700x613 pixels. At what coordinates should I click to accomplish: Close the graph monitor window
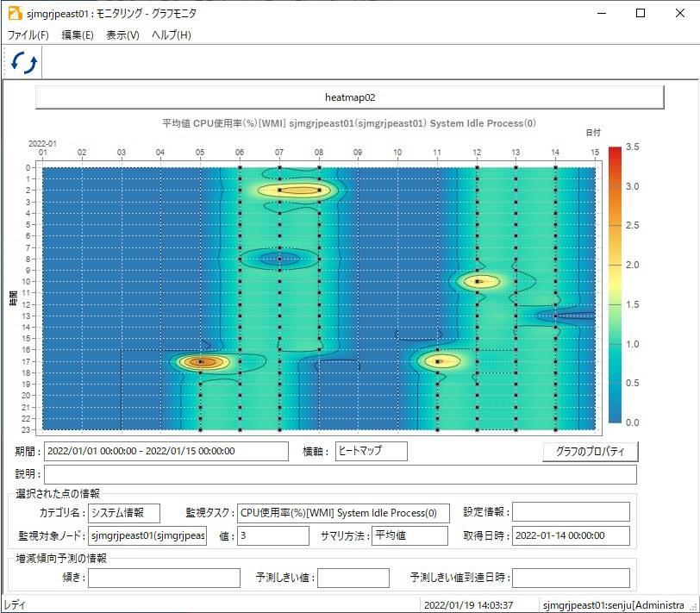[x=680, y=13]
